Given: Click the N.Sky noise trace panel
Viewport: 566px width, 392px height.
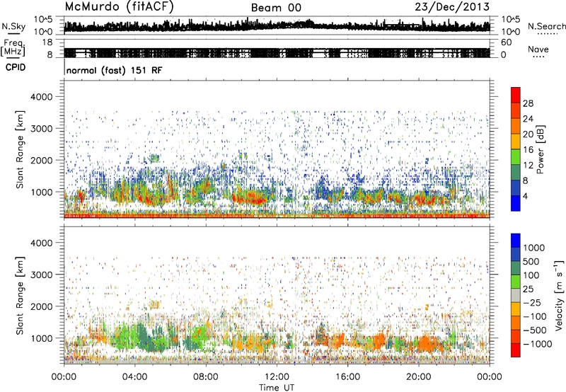Looking at the screenshot, I should pos(277,25).
